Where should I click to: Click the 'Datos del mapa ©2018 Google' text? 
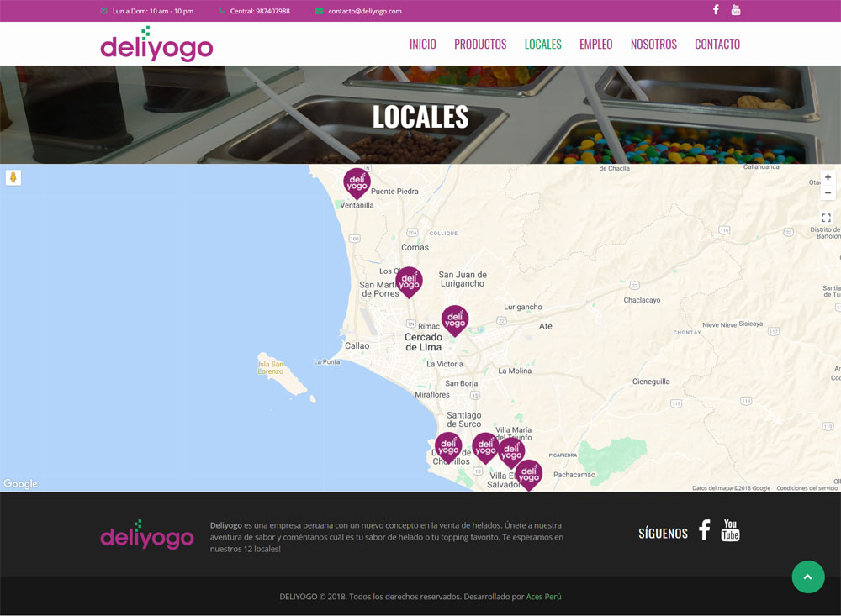[731, 488]
